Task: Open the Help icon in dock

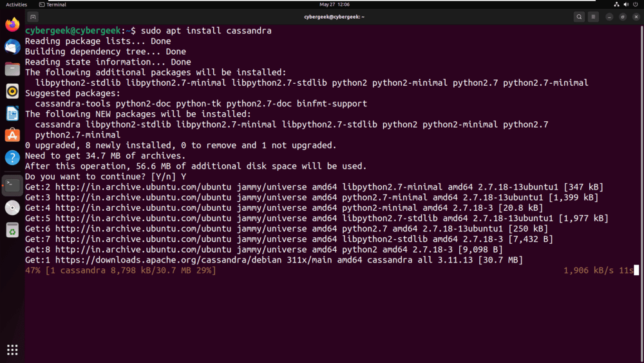Action: pyautogui.click(x=12, y=157)
